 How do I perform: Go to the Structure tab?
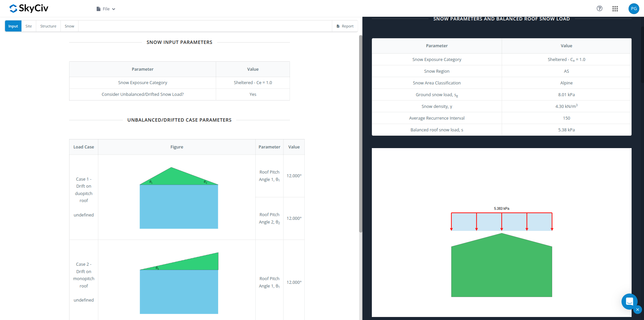pos(48,26)
